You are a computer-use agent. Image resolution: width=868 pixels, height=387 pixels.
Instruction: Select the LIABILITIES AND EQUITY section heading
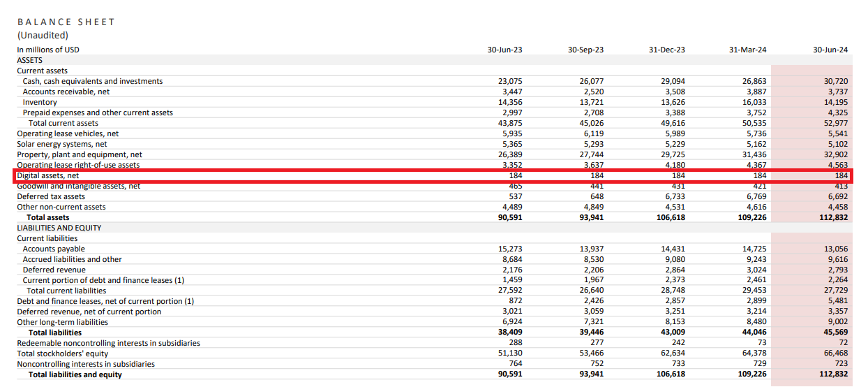point(59,228)
